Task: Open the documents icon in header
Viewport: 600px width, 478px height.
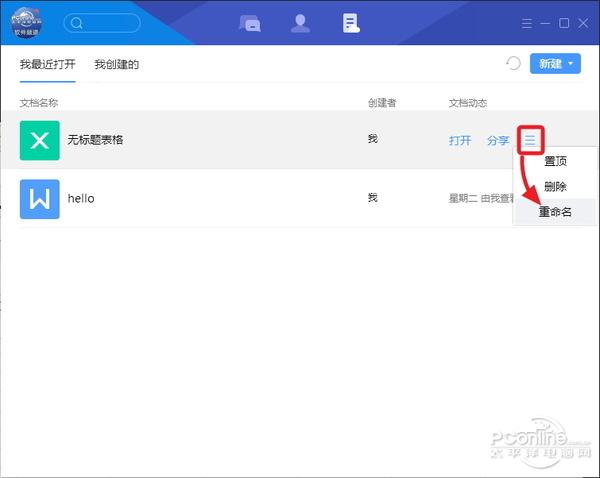Action: pyautogui.click(x=351, y=23)
